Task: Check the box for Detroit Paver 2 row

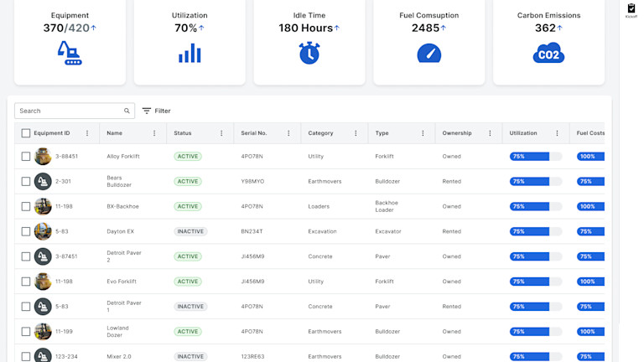Action: pos(25,256)
